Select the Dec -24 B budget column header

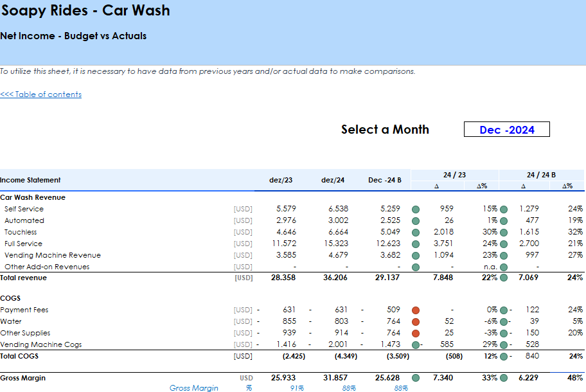(384, 181)
